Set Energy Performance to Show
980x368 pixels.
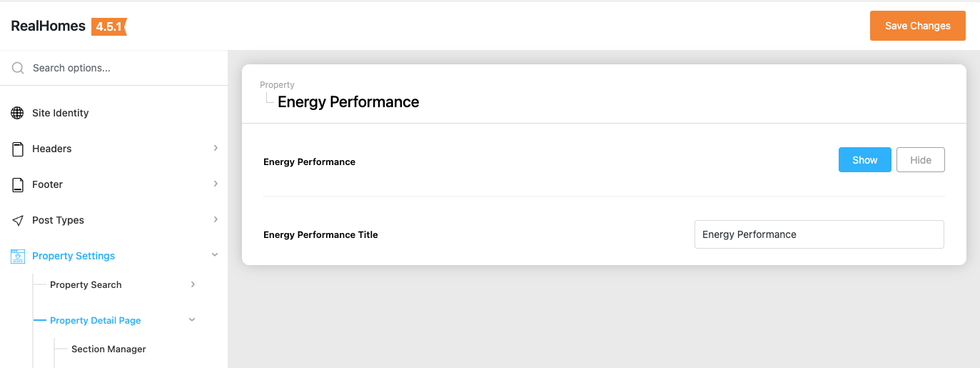click(x=864, y=160)
